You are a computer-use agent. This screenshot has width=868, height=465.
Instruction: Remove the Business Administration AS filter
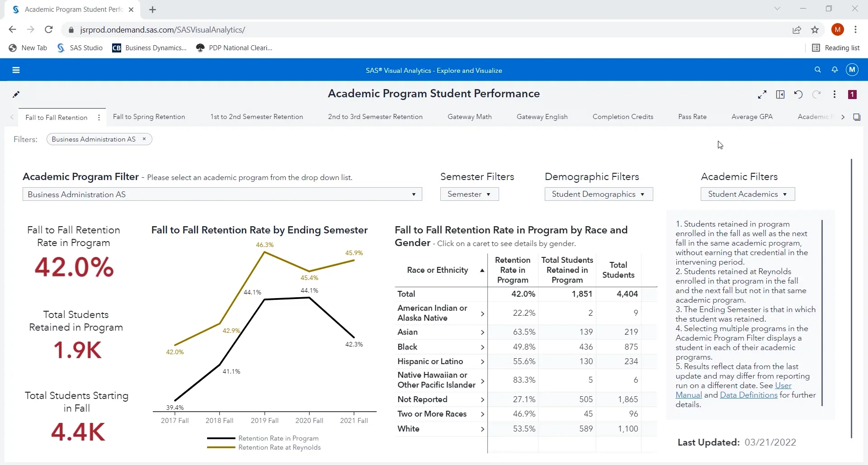(144, 139)
